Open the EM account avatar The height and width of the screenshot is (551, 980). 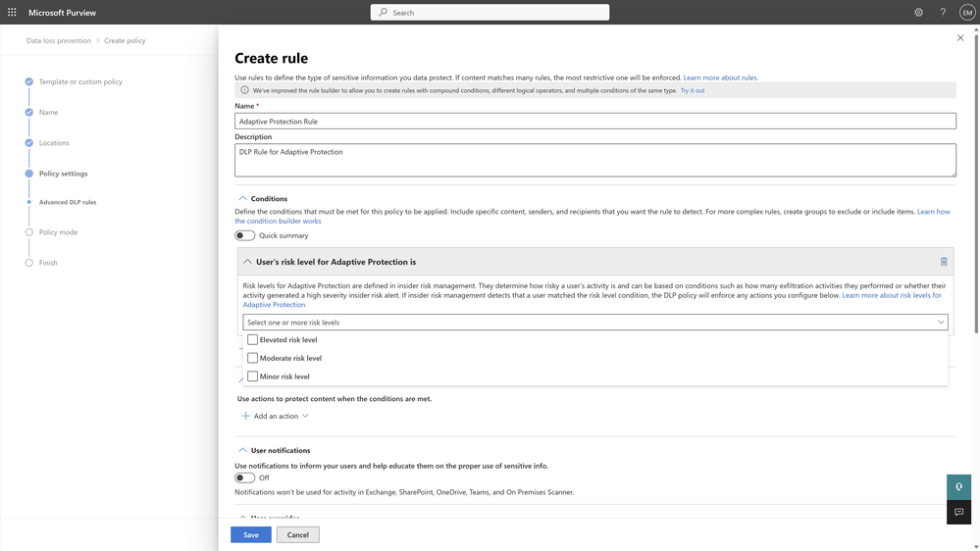coord(966,13)
